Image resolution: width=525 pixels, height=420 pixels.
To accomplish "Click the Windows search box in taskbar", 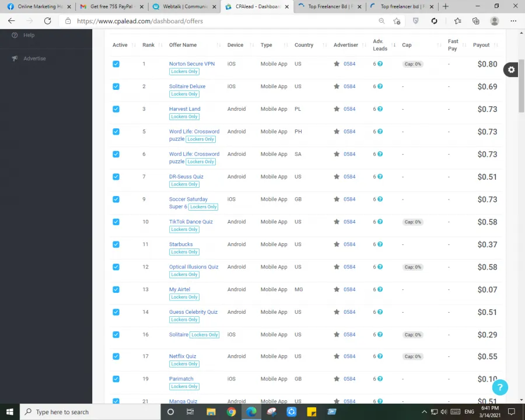I will [x=90, y=412].
